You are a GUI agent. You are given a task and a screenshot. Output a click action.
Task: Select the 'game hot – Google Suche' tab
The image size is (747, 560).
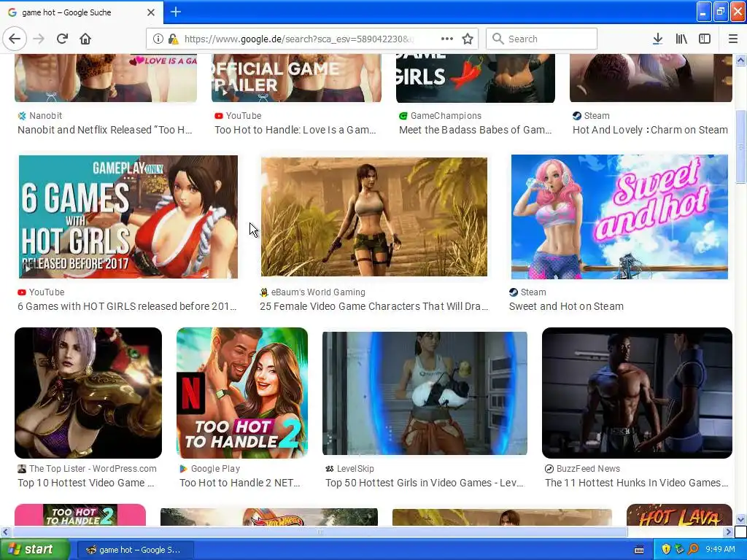82,12
